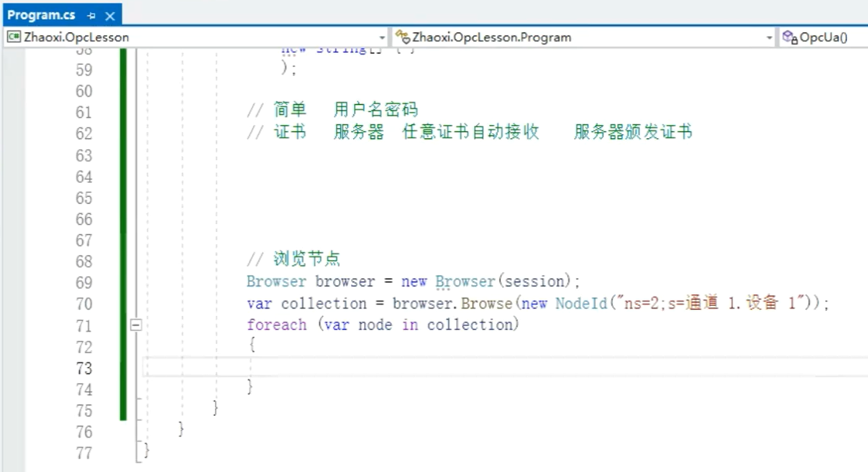
Task: Click line number 77 in the gutter
Action: click(84, 453)
